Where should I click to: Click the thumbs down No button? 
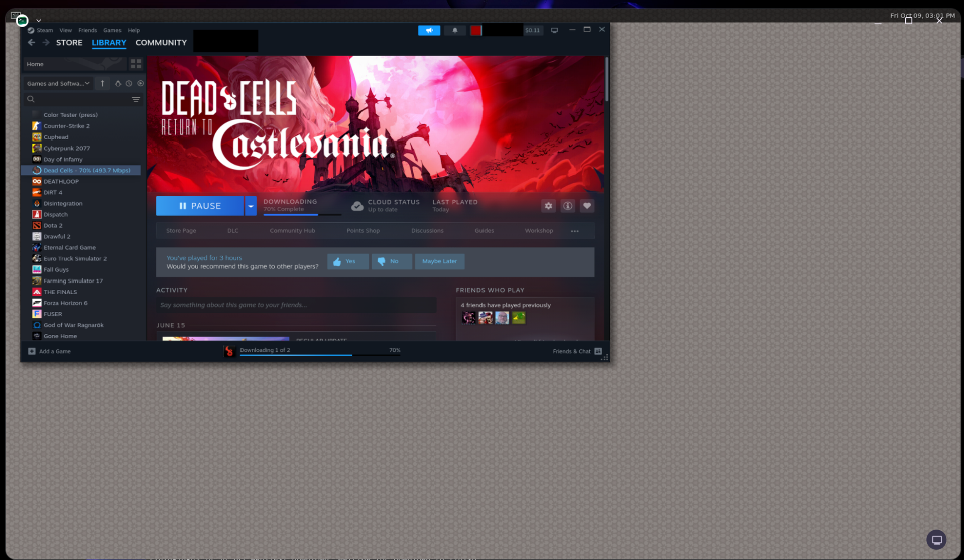coord(392,261)
